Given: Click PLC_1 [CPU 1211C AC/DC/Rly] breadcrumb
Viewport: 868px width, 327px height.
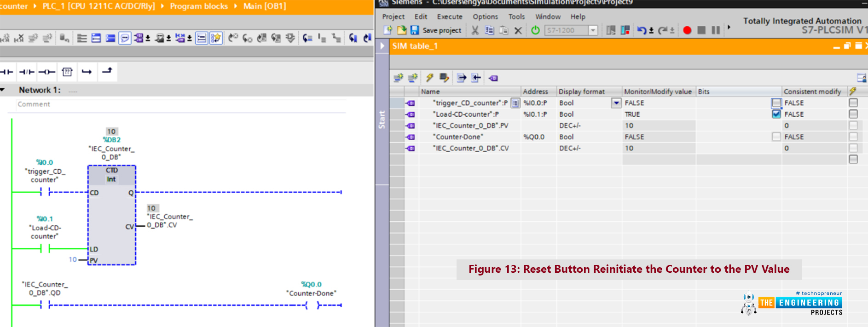Looking at the screenshot, I should 98,6.
